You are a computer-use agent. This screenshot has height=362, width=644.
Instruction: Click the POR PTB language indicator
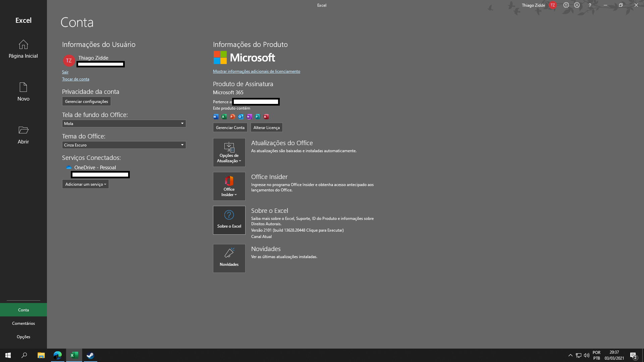[x=596, y=355]
